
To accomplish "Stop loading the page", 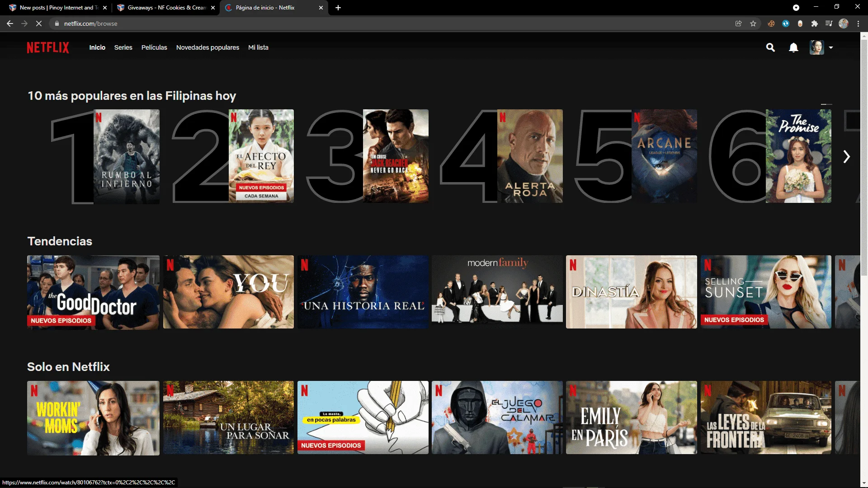I will click(39, 23).
